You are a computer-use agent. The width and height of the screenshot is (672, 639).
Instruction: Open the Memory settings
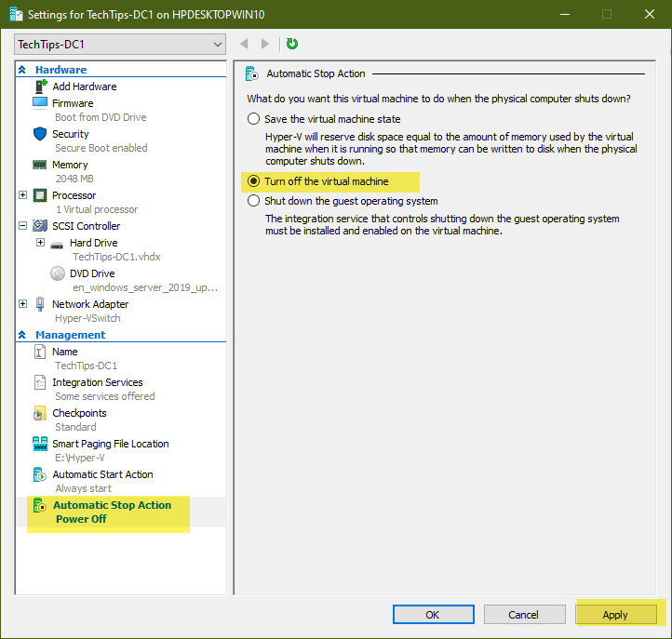tap(70, 165)
